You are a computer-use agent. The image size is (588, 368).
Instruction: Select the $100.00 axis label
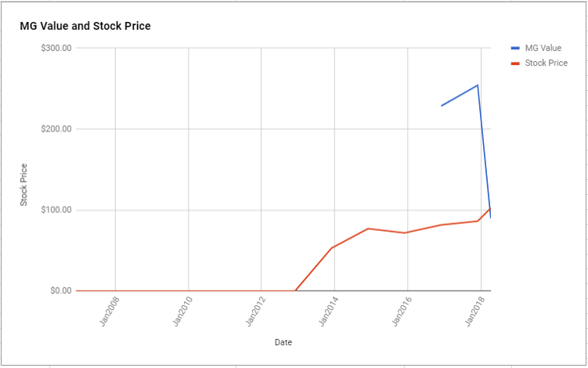(56, 210)
